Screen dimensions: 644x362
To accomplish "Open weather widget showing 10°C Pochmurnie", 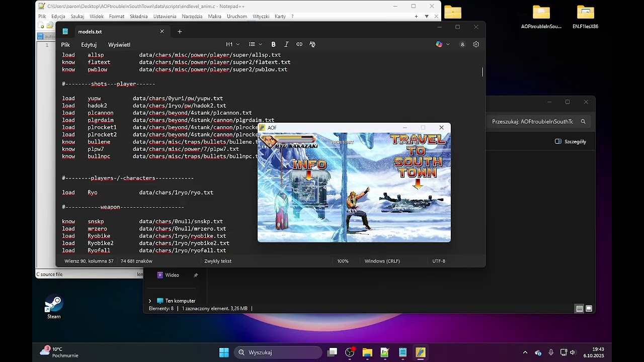I will tap(59, 352).
